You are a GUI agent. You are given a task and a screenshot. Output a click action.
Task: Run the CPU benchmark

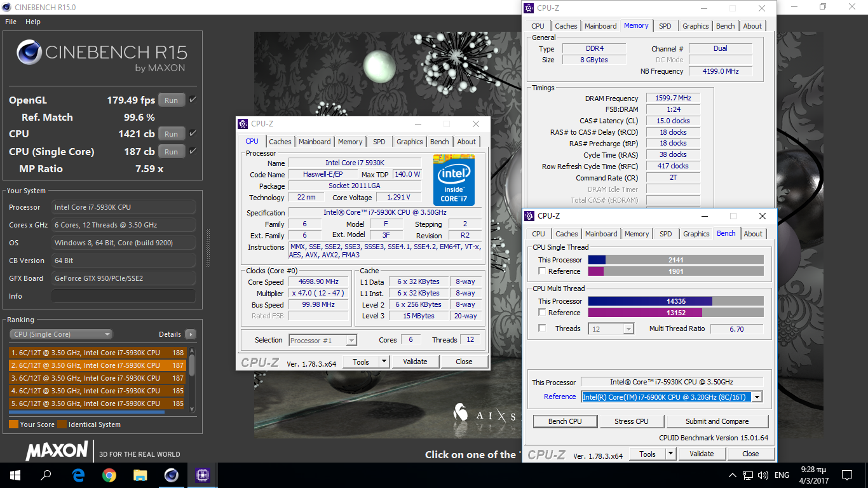(172, 133)
